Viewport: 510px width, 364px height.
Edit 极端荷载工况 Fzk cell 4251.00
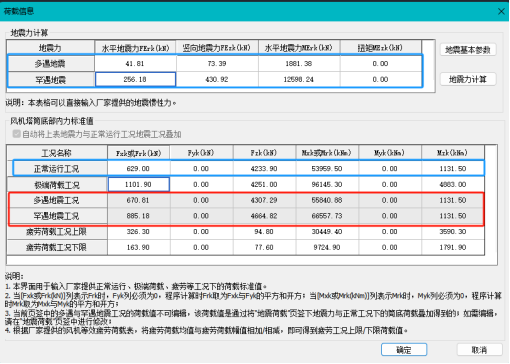click(264, 185)
